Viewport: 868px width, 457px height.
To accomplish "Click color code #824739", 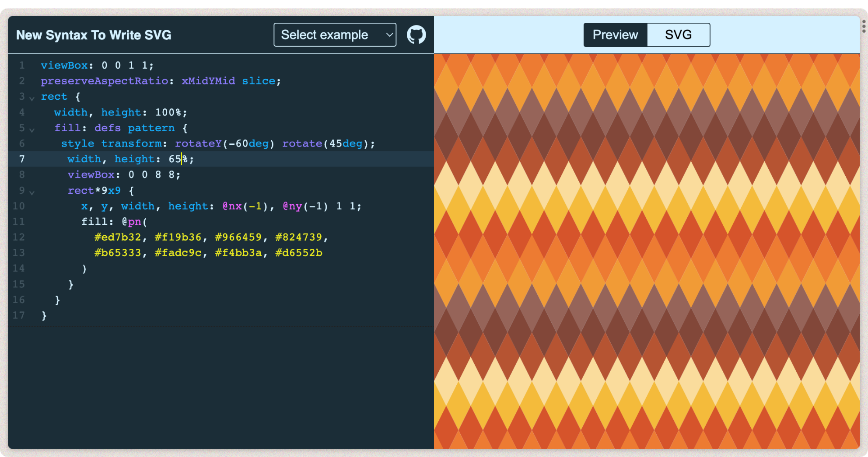I will 298,237.
